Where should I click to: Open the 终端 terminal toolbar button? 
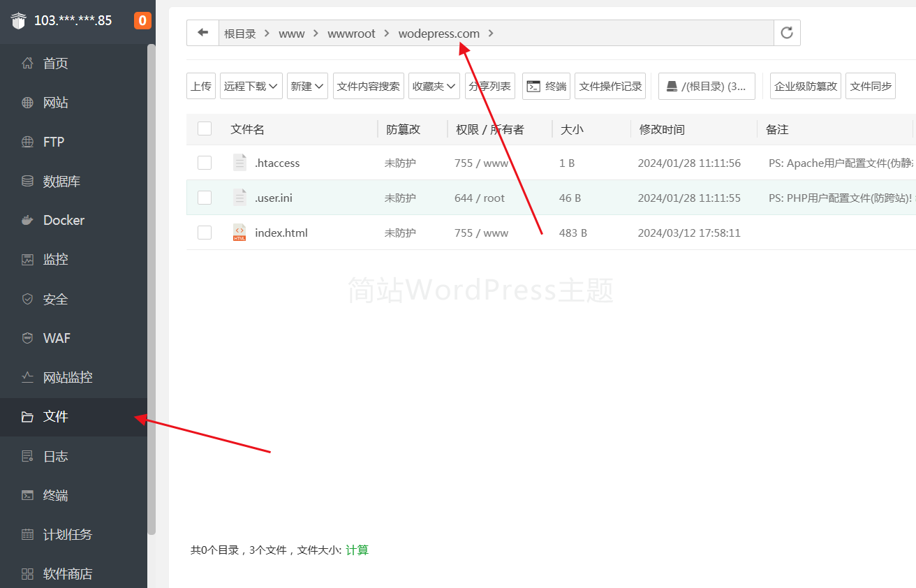(x=546, y=86)
